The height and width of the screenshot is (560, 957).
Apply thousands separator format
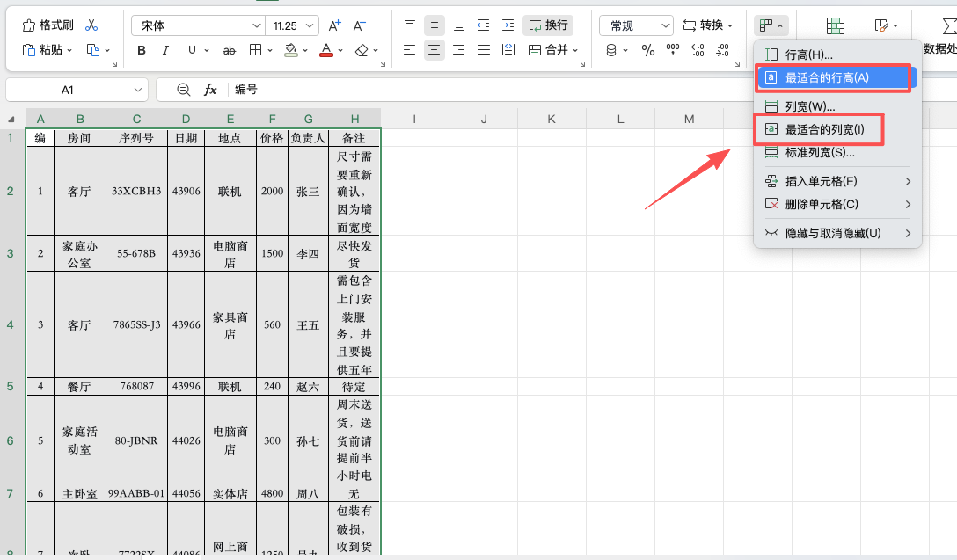click(x=673, y=51)
